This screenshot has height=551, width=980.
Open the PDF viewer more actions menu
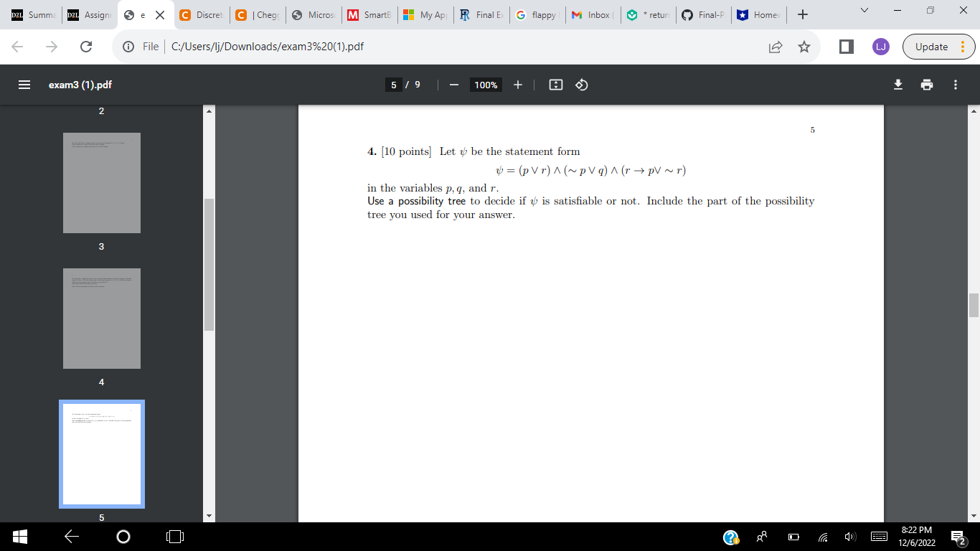956,85
